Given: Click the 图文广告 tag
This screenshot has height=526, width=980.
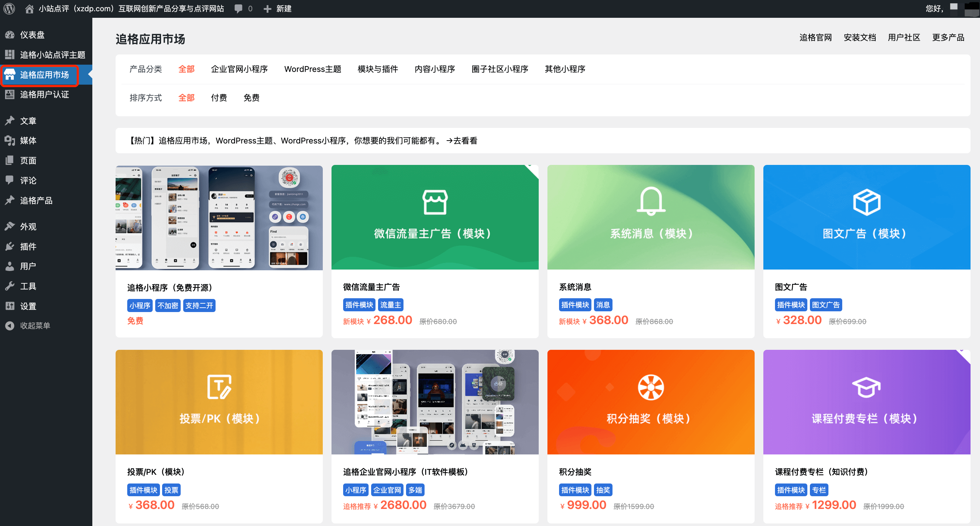Looking at the screenshot, I should 826,305.
